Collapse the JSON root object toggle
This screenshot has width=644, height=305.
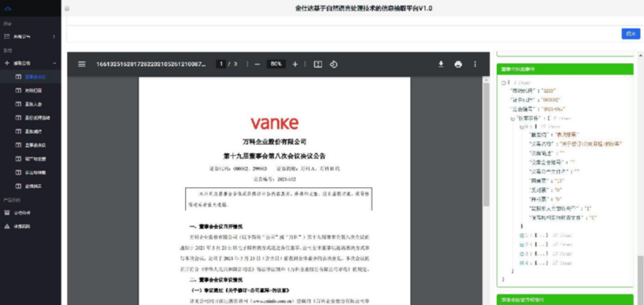[503, 83]
